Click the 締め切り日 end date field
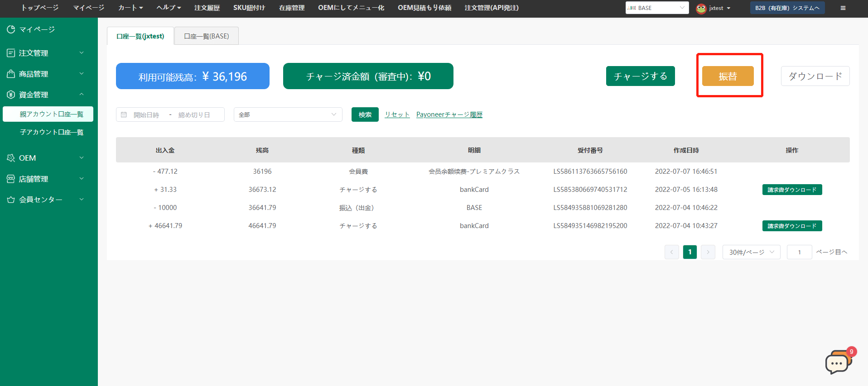Image resolution: width=868 pixels, height=386 pixels. click(x=194, y=115)
